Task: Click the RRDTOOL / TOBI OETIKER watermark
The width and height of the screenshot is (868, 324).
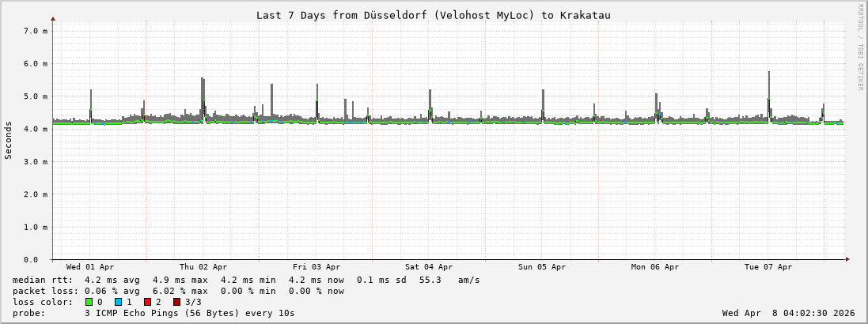Action: click(860, 47)
